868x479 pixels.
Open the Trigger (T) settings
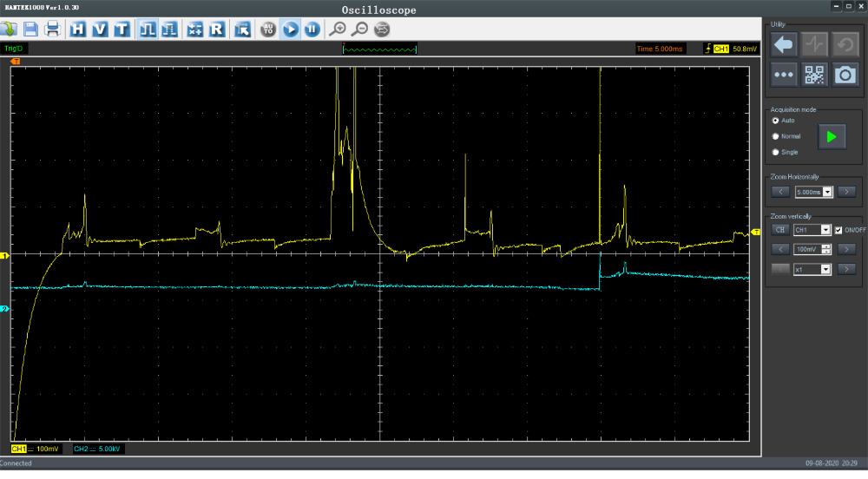pyautogui.click(x=122, y=30)
